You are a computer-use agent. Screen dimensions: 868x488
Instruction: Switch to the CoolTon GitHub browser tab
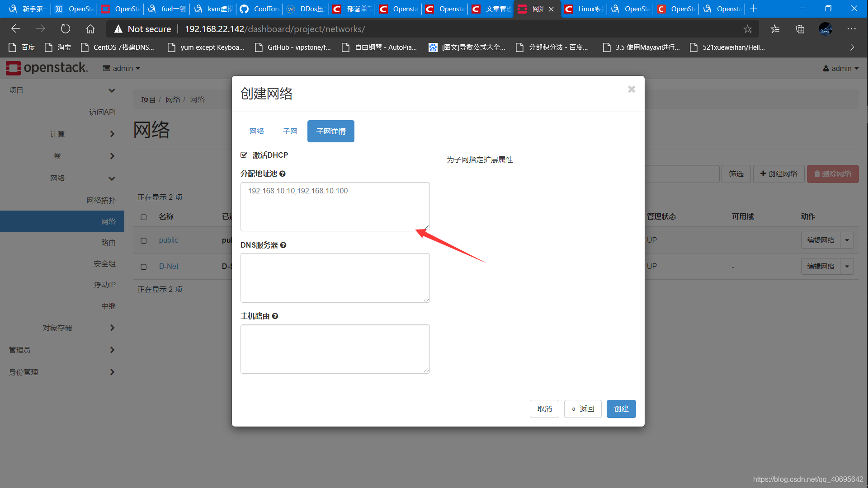[259, 9]
